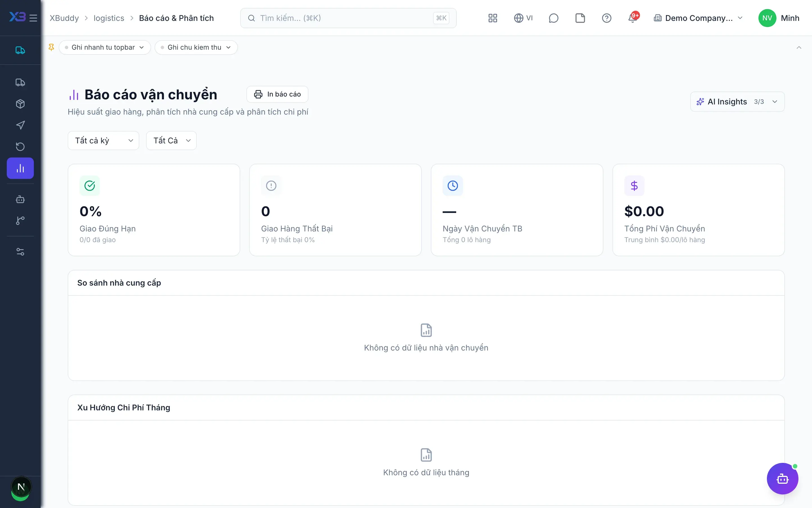Click the 'In báo cáo' print button

(x=277, y=94)
